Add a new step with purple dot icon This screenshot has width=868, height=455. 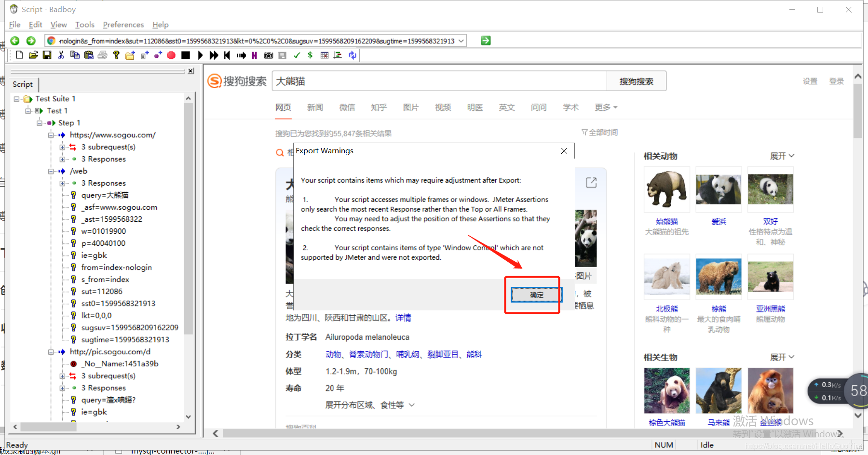coord(158,55)
